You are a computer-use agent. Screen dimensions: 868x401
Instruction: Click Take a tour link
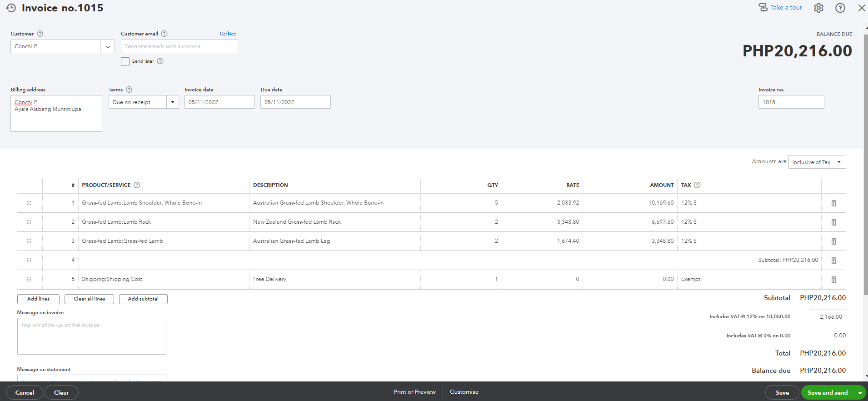tap(786, 8)
